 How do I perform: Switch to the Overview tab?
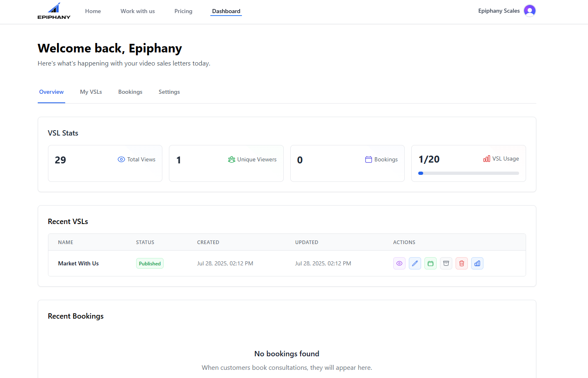pos(51,92)
